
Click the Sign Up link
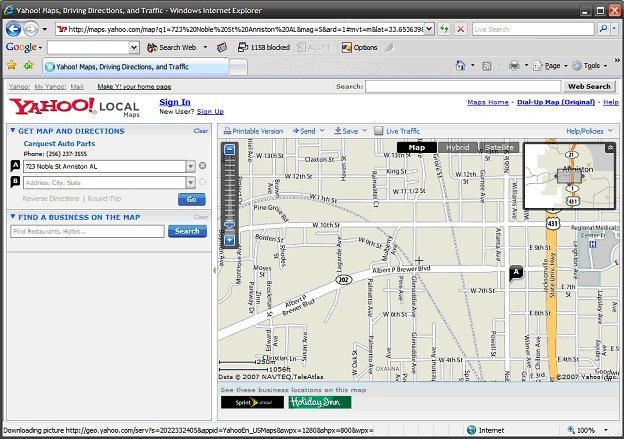click(210, 111)
